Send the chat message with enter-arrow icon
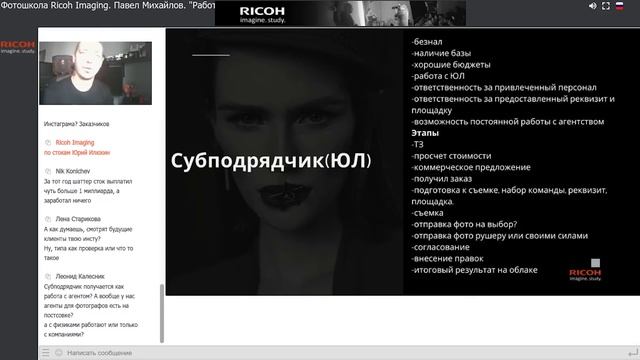This screenshot has height=360, width=640. (x=633, y=353)
